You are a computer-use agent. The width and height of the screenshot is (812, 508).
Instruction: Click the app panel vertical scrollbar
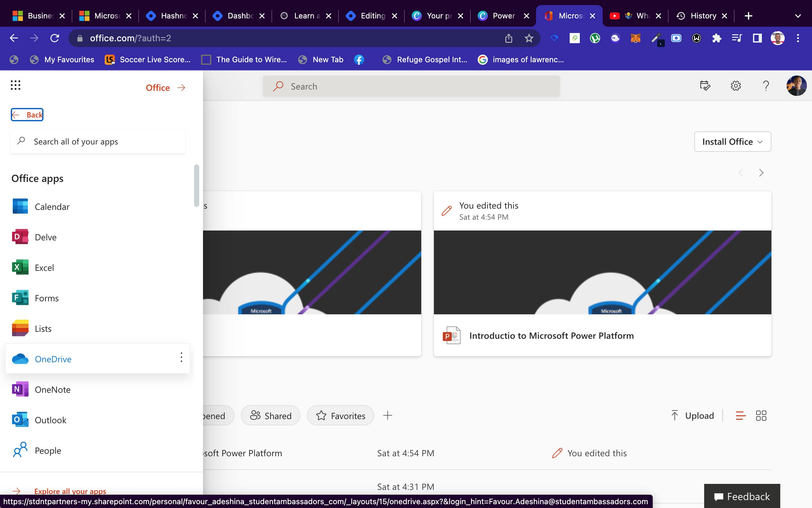197,185
